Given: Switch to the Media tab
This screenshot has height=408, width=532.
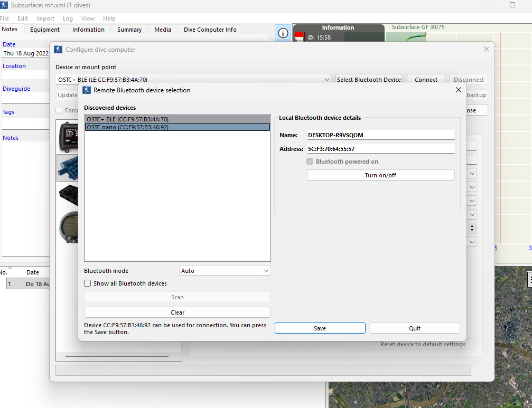Looking at the screenshot, I should point(163,30).
